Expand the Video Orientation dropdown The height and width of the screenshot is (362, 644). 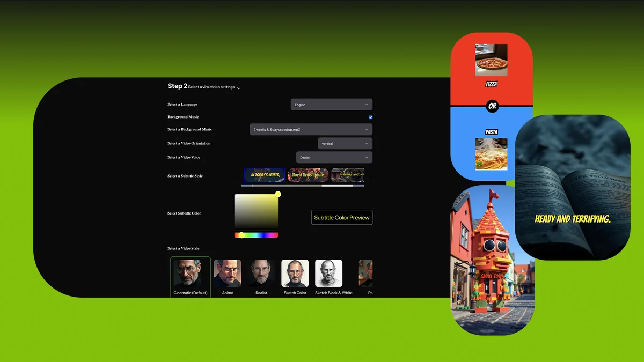[345, 144]
